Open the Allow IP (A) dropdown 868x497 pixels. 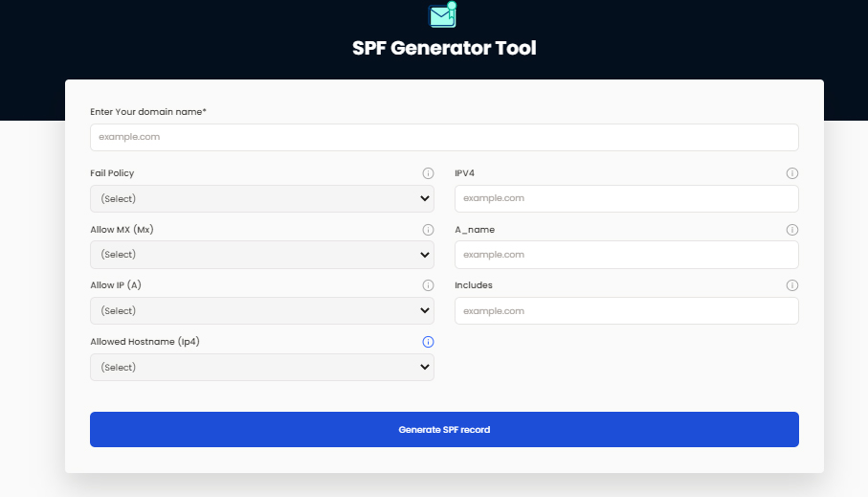tap(262, 311)
